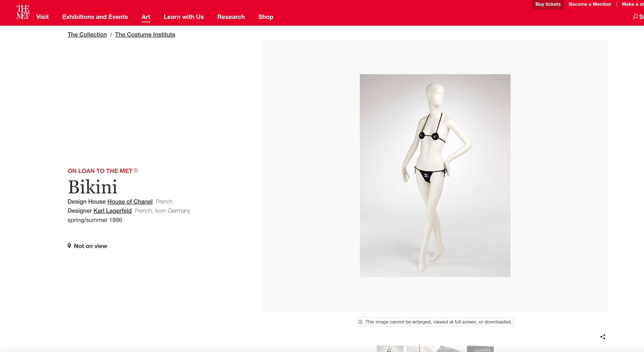Open Exhibitions and Events menu

pyautogui.click(x=95, y=17)
